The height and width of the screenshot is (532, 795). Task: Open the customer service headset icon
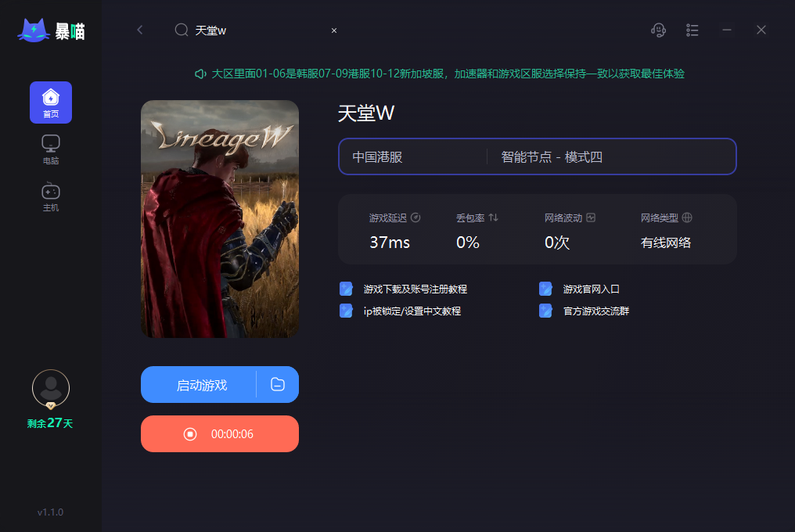[x=658, y=31]
